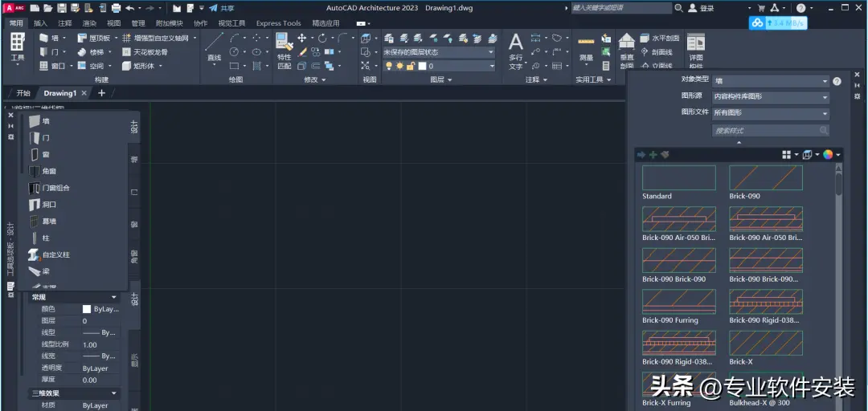
Task: Select the 空间 space tool
Action: (91, 66)
